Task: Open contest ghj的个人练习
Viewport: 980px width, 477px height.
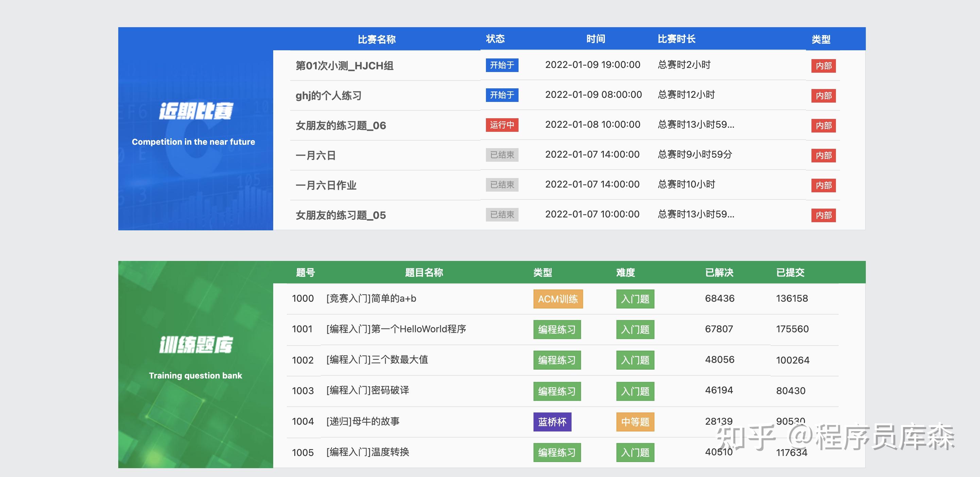Action: (x=328, y=95)
